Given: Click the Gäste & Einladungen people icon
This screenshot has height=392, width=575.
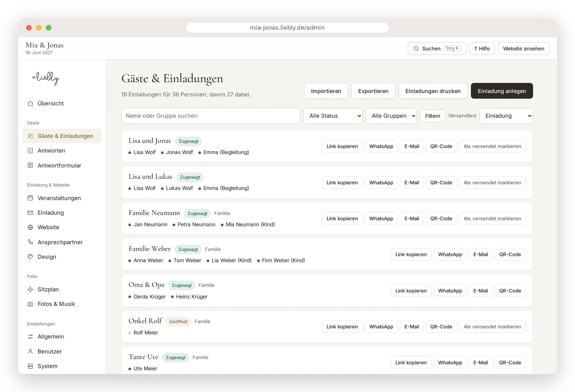Looking at the screenshot, I should 31,136.
